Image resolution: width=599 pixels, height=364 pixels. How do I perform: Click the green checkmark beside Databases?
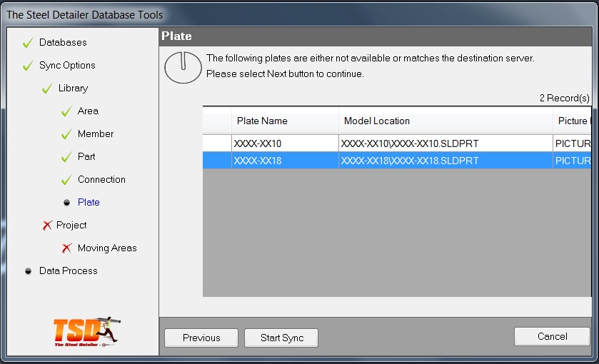(x=28, y=43)
